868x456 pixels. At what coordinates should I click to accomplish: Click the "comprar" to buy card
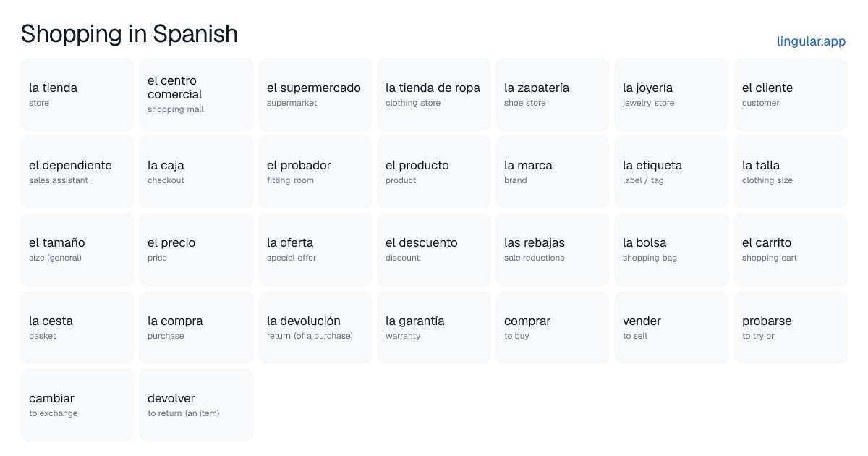point(553,327)
